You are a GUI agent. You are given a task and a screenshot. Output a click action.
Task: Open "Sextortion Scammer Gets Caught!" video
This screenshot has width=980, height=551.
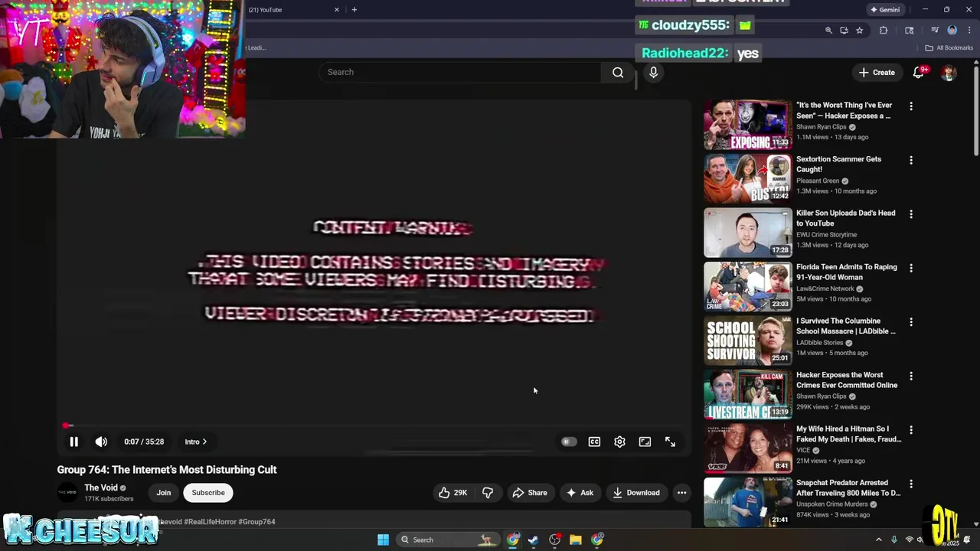pos(838,164)
